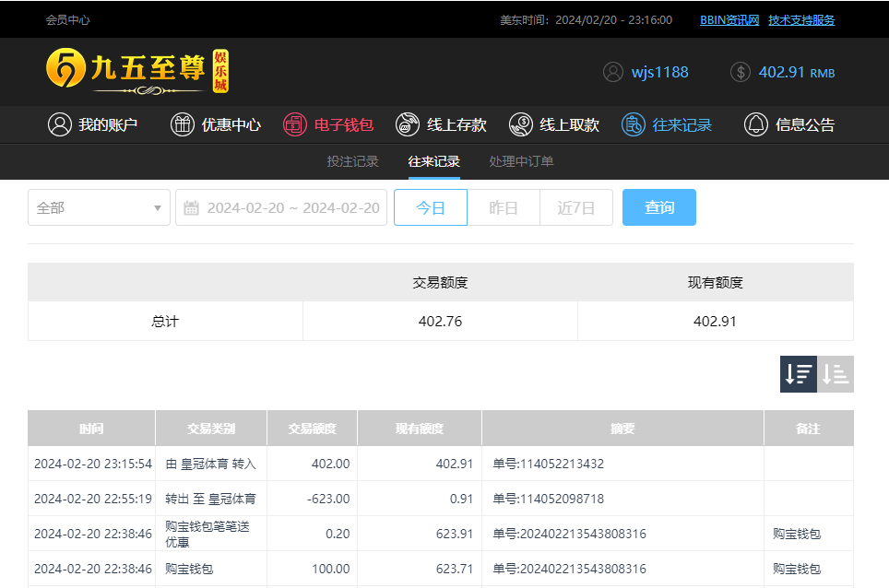Click the 我的账户 user icon

click(60, 124)
